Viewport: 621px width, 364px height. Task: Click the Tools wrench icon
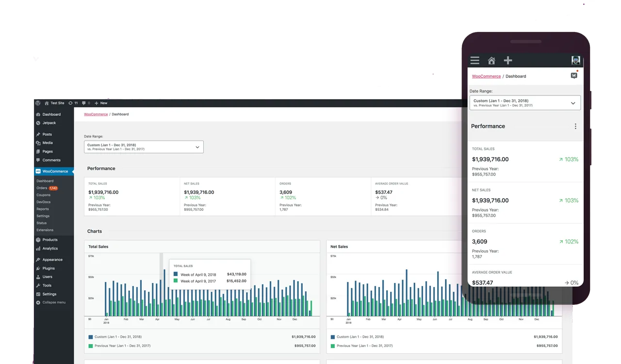(38, 285)
